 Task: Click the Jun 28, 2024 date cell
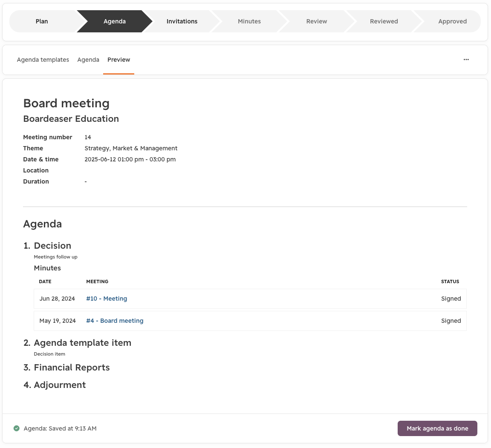coord(57,299)
